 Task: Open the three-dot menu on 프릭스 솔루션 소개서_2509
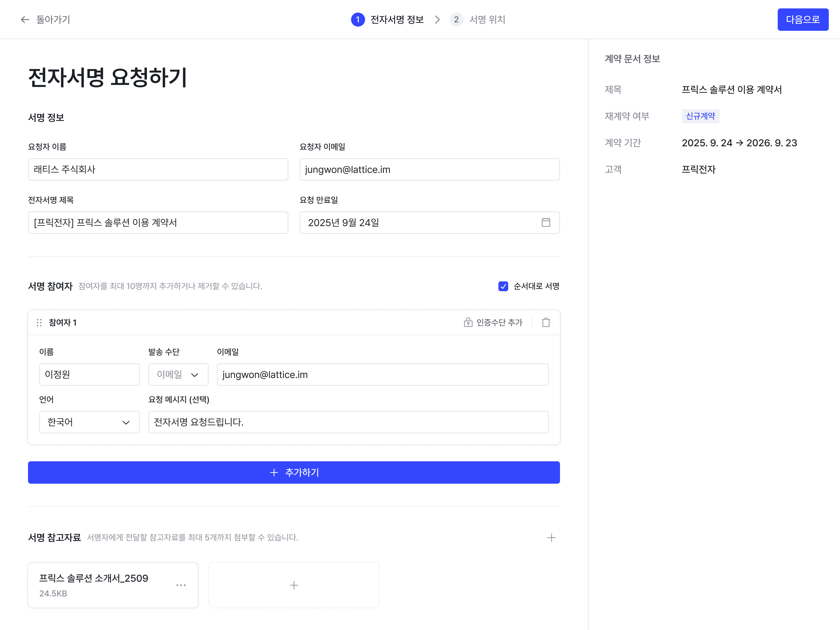(x=181, y=585)
